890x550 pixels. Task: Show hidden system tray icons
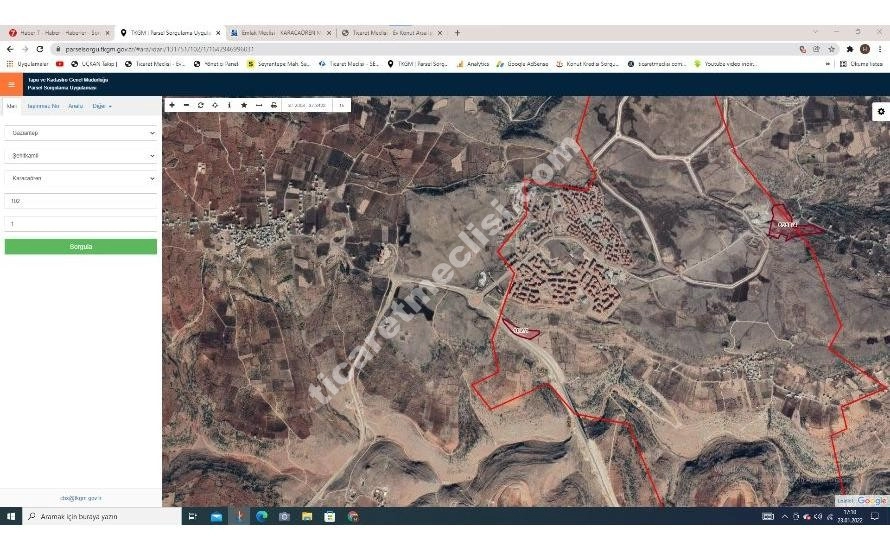tap(784, 516)
